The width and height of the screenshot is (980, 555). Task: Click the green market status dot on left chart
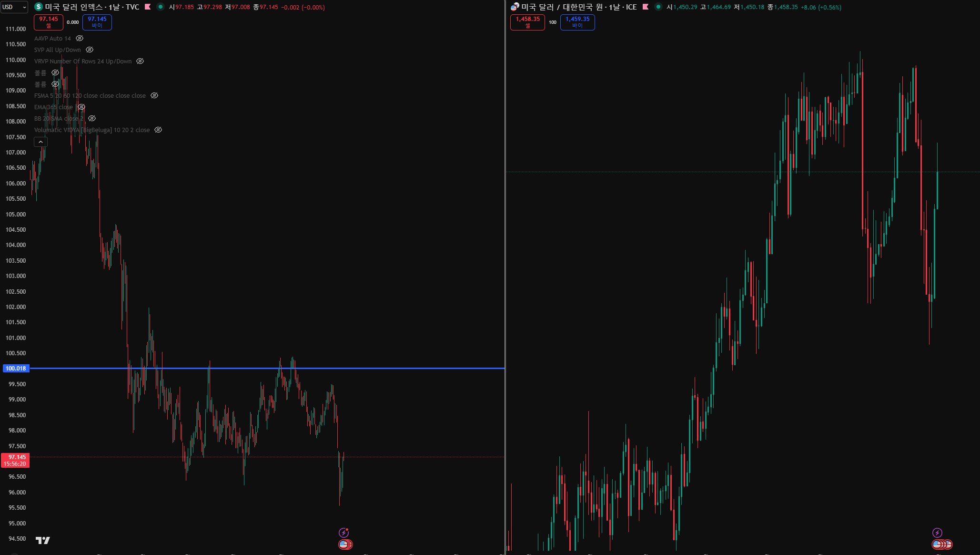click(161, 7)
